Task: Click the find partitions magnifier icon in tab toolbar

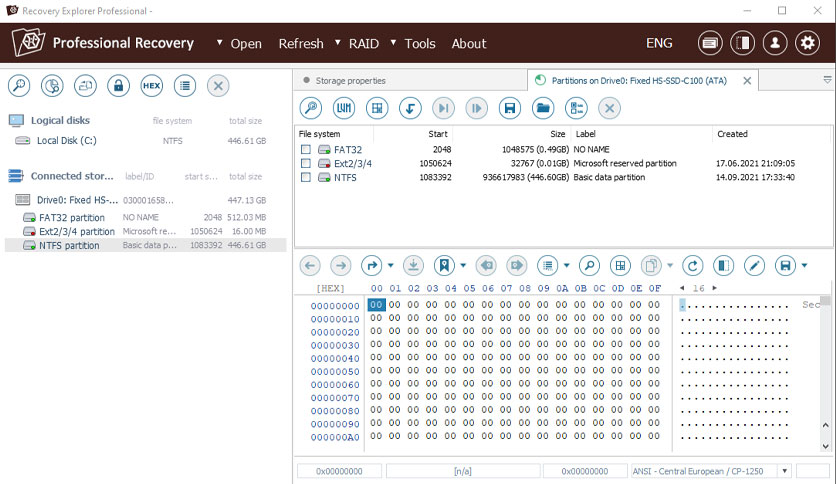Action: 311,108
